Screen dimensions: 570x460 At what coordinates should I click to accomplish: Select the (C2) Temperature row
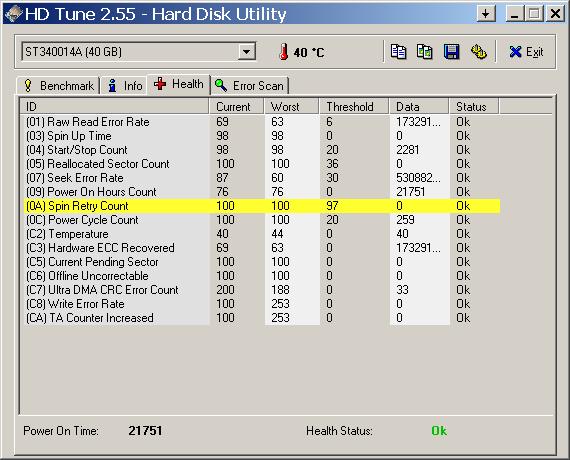(x=262, y=234)
